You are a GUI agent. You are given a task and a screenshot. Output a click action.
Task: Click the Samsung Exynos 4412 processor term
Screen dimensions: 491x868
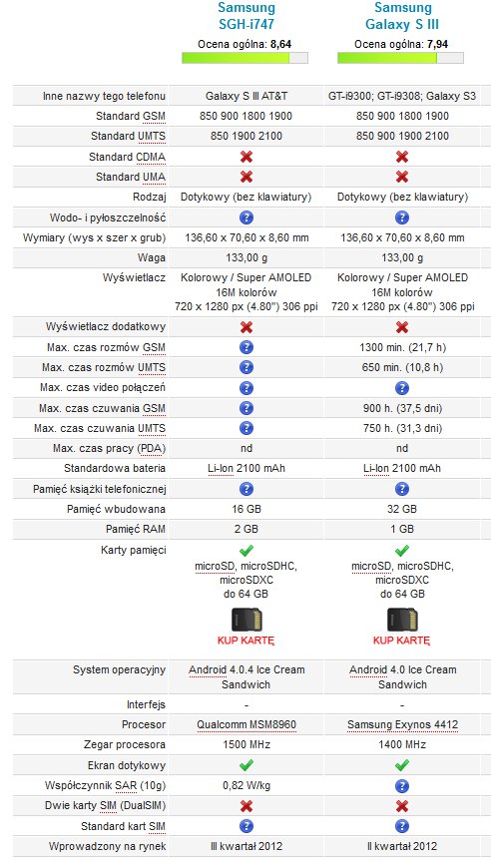pyautogui.click(x=402, y=724)
